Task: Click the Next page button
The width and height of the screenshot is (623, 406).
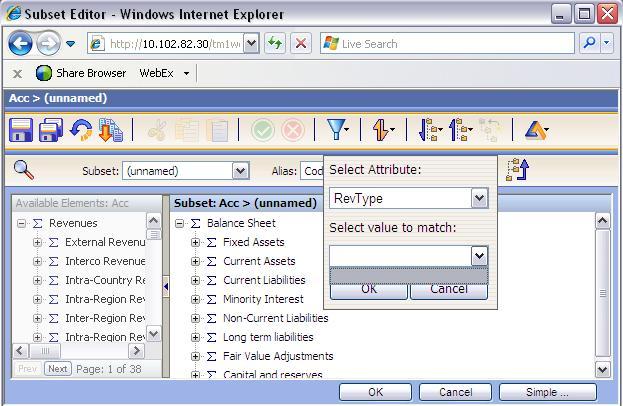Action: (58, 369)
